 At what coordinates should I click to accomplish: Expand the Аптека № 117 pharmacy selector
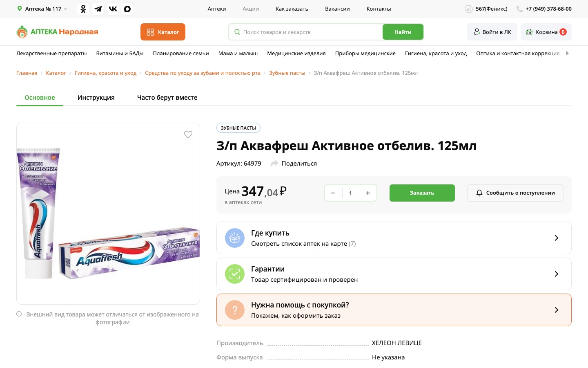coord(42,9)
